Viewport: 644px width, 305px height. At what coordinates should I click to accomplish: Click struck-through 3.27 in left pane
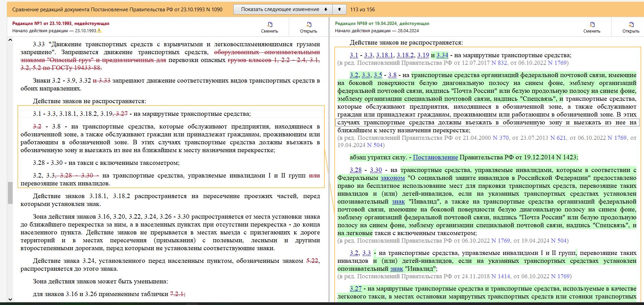121,114
